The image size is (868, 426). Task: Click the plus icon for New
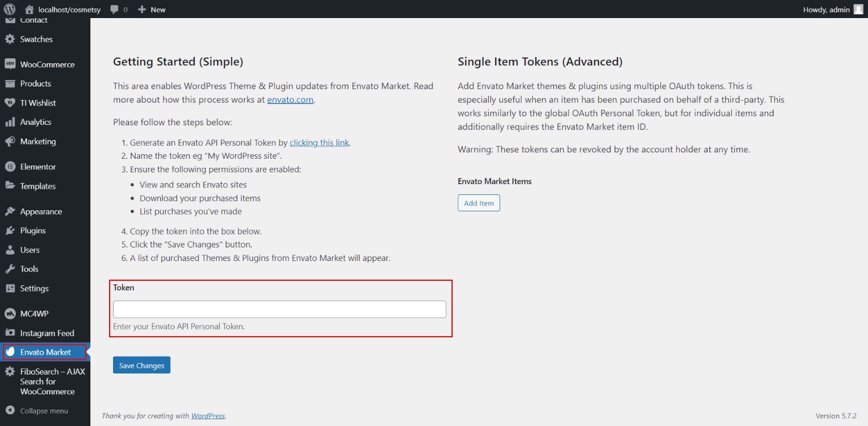tap(142, 10)
